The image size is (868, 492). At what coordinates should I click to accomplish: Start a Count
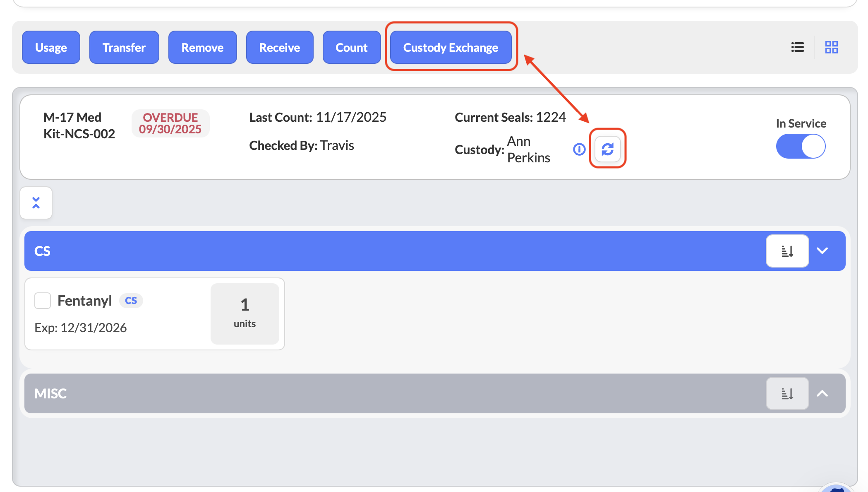click(x=351, y=47)
